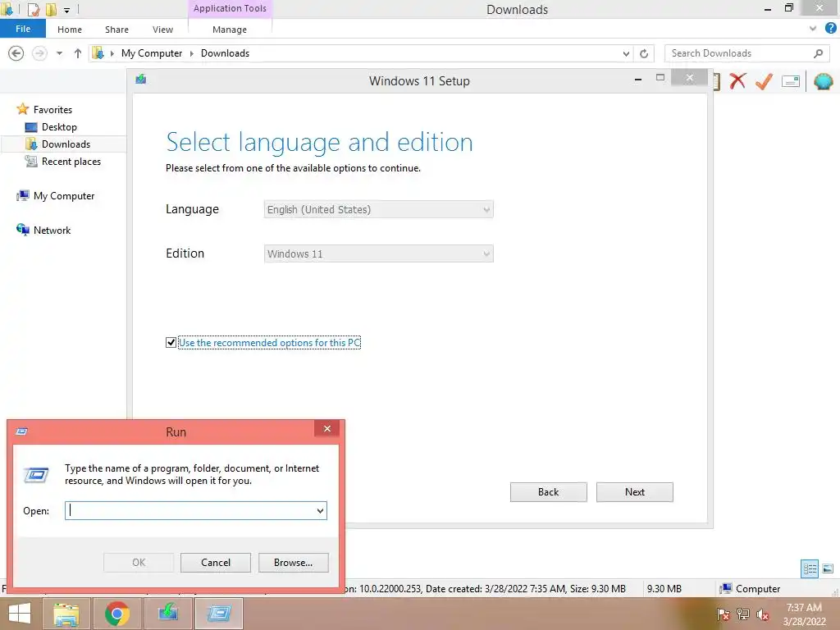Screen dimensions: 840x630
Task: Click Downloads in the address breadcrumb
Action: 225,53
